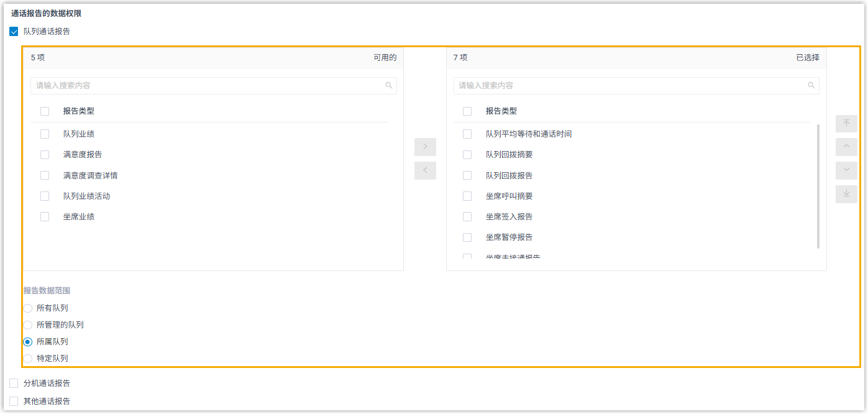Click the transfer left arrow button
868x414 pixels.
pyautogui.click(x=425, y=170)
